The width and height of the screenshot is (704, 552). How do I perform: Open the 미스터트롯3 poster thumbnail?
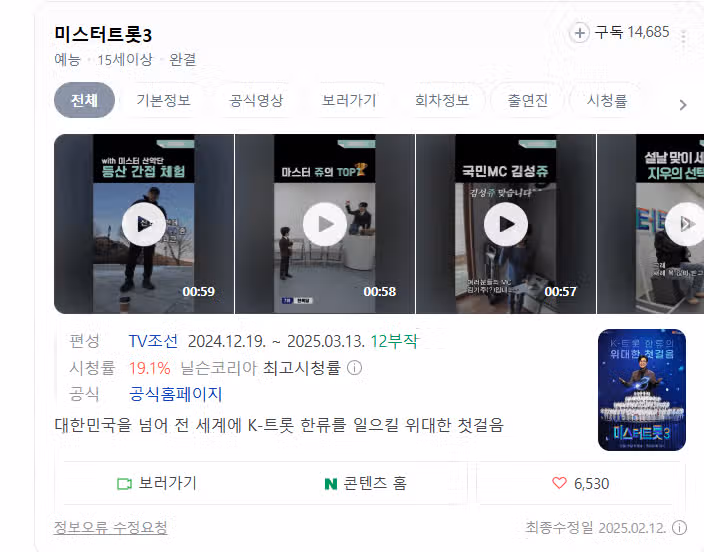(642, 390)
